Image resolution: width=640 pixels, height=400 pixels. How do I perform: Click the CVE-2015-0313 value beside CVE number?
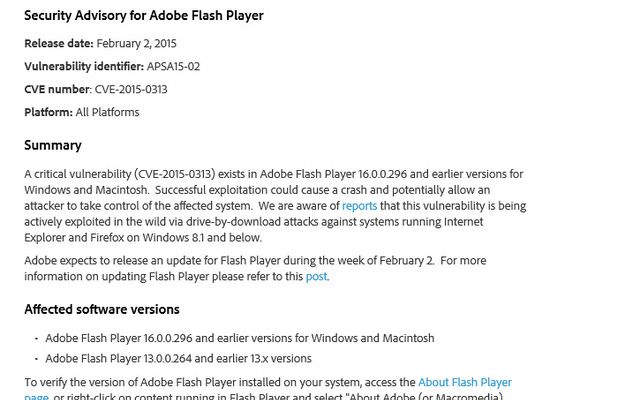(x=131, y=89)
